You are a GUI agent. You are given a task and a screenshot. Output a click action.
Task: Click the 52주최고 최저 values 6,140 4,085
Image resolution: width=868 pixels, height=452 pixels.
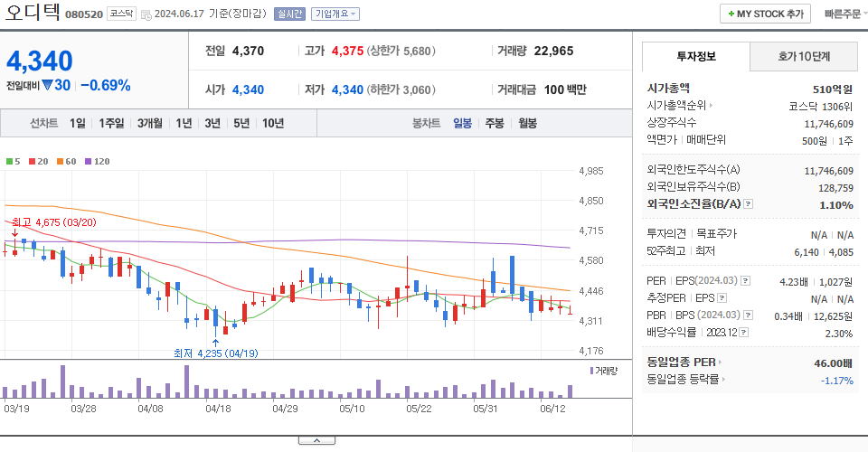pos(824,252)
